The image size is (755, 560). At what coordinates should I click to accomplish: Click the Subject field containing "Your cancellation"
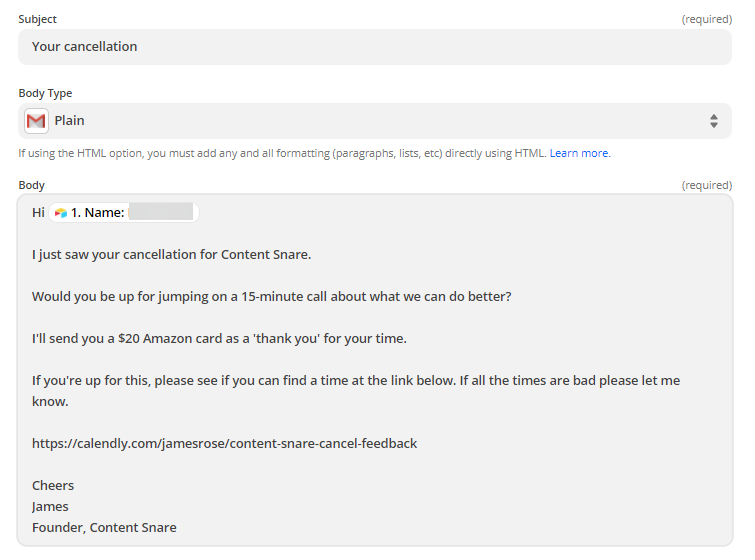(374, 47)
